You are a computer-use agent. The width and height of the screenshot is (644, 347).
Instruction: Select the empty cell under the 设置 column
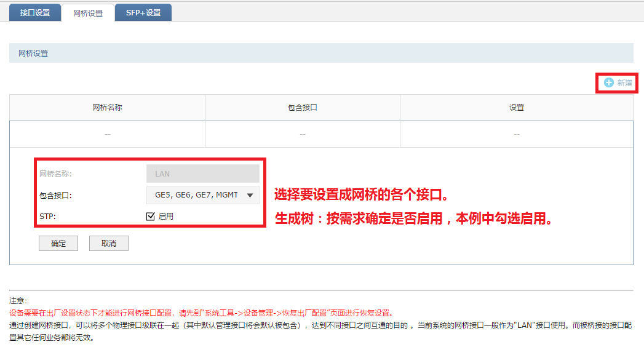(516, 134)
